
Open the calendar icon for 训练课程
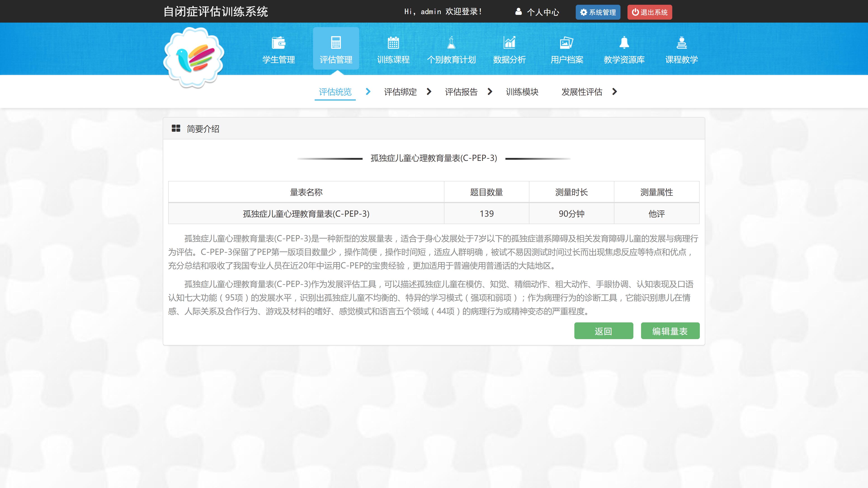point(393,43)
